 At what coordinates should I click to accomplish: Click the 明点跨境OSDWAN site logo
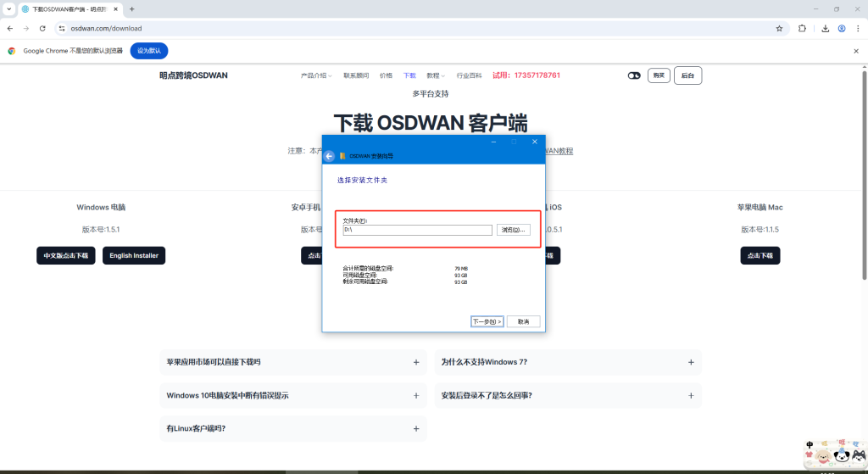pos(194,75)
